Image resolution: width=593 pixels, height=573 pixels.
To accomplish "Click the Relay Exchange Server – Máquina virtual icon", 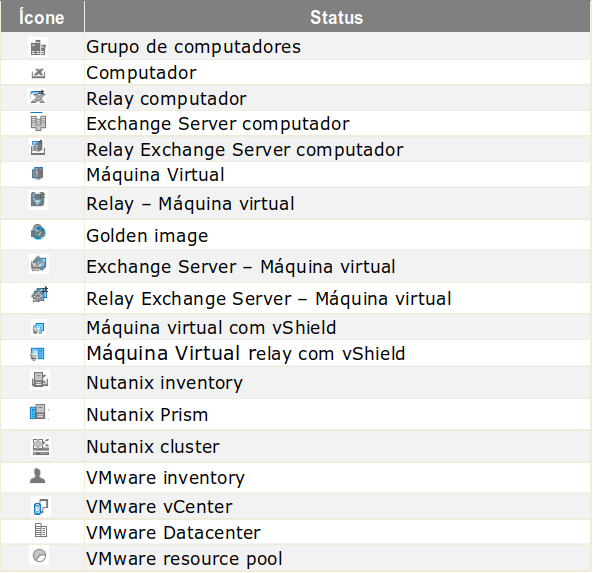I will 40,294.
